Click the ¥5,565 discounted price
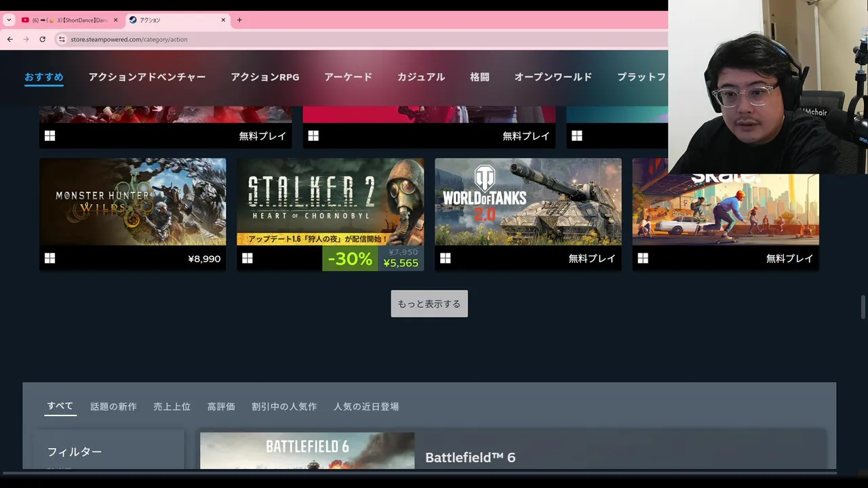This screenshot has height=488, width=868. tap(401, 263)
